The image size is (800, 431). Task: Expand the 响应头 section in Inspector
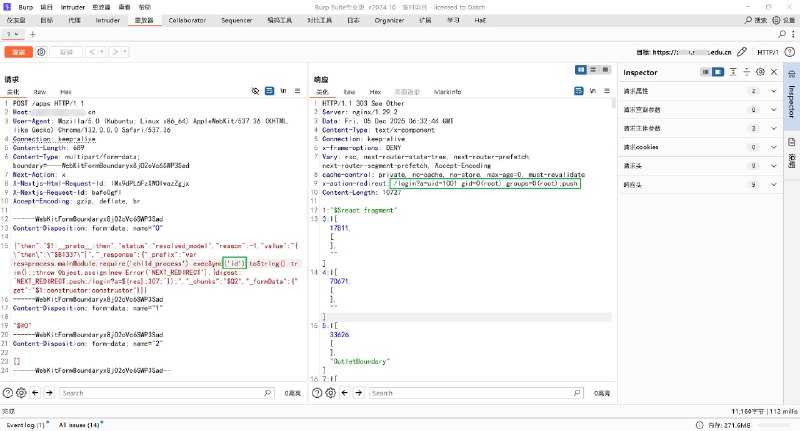pos(773,184)
